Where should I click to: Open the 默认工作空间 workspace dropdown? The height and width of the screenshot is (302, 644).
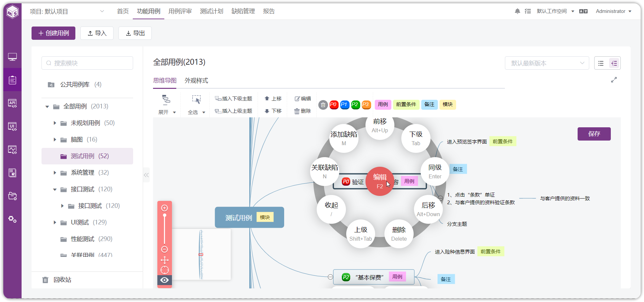click(x=555, y=11)
